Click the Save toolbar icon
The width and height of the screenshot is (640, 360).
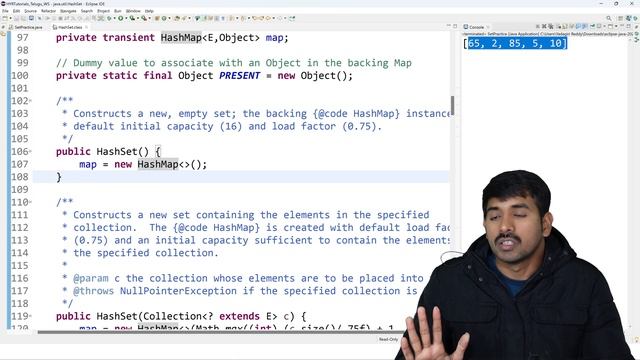click(16, 18)
